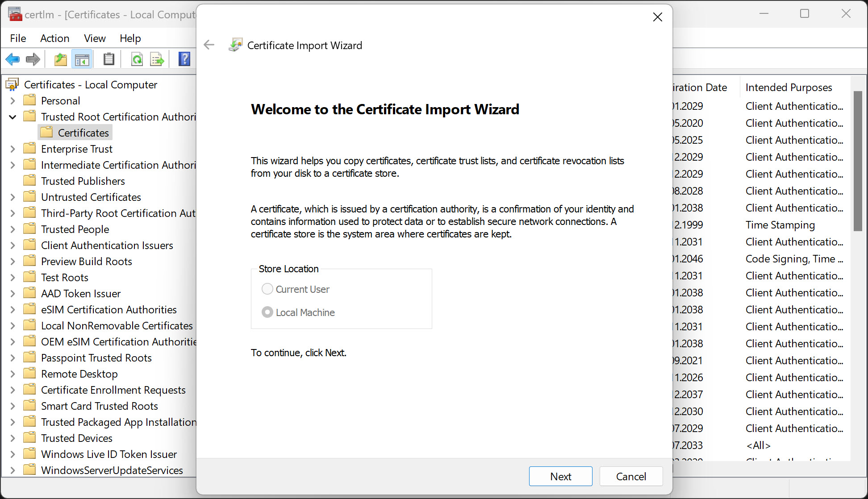Image resolution: width=868 pixels, height=499 pixels.
Task: Select the Current User radio button
Action: 267,289
